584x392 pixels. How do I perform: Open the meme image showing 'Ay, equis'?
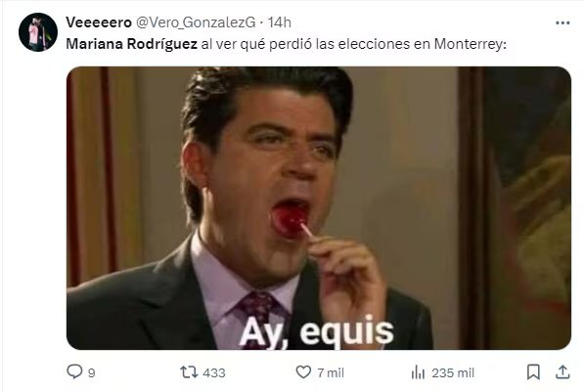[319, 207]
